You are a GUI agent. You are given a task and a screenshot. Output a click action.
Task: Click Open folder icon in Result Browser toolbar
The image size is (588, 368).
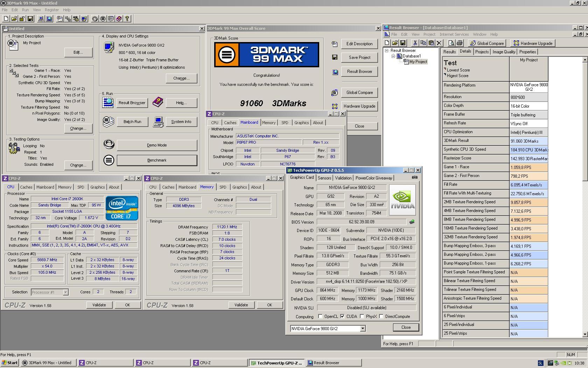[x=395, y=43]
